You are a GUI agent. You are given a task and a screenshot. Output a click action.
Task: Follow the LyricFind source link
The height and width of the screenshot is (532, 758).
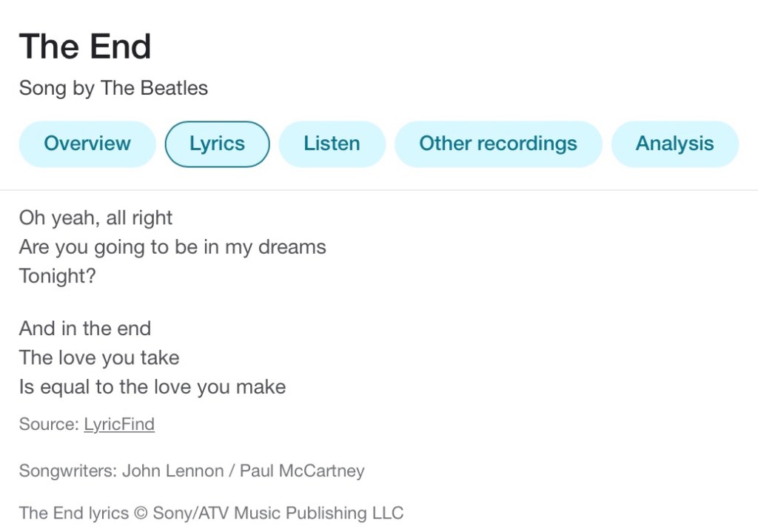(119, 425)
